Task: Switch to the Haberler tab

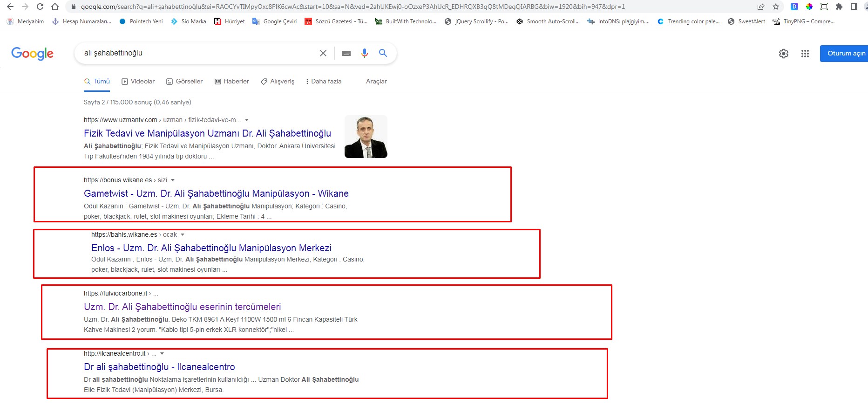Action: pyautogui.click(x=232, y=82)
